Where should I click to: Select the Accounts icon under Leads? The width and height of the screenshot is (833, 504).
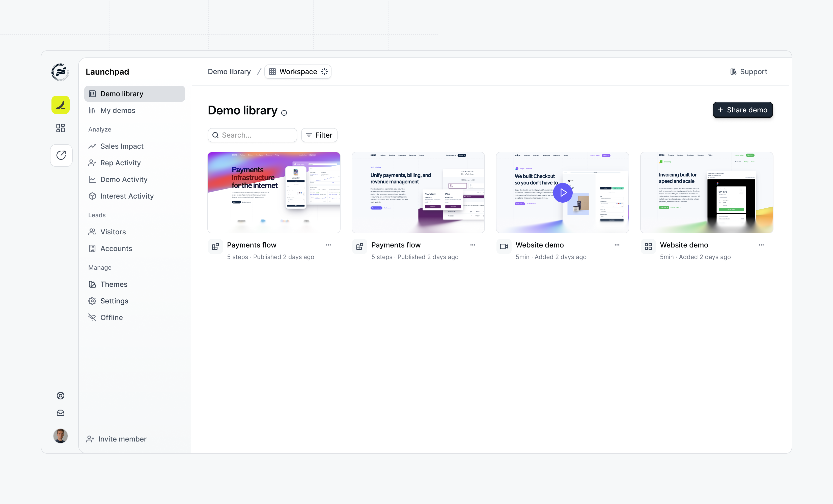pyautogui.click(x=92, y=248)
